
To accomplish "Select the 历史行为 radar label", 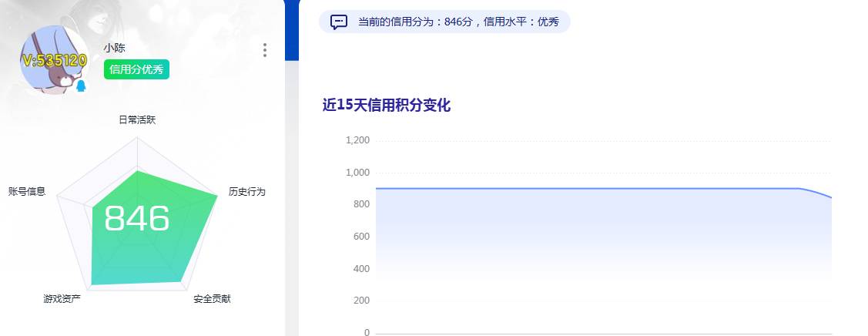I will coord(247,192).
